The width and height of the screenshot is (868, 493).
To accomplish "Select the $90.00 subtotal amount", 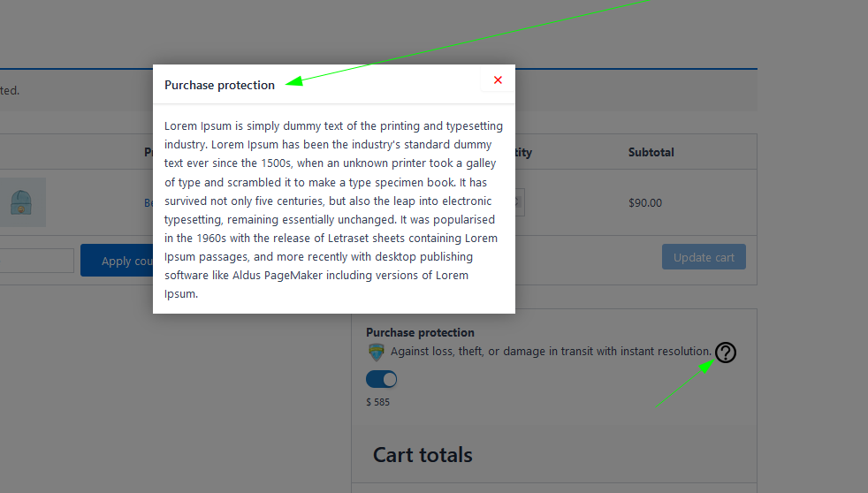I will (x=644, y=202).
